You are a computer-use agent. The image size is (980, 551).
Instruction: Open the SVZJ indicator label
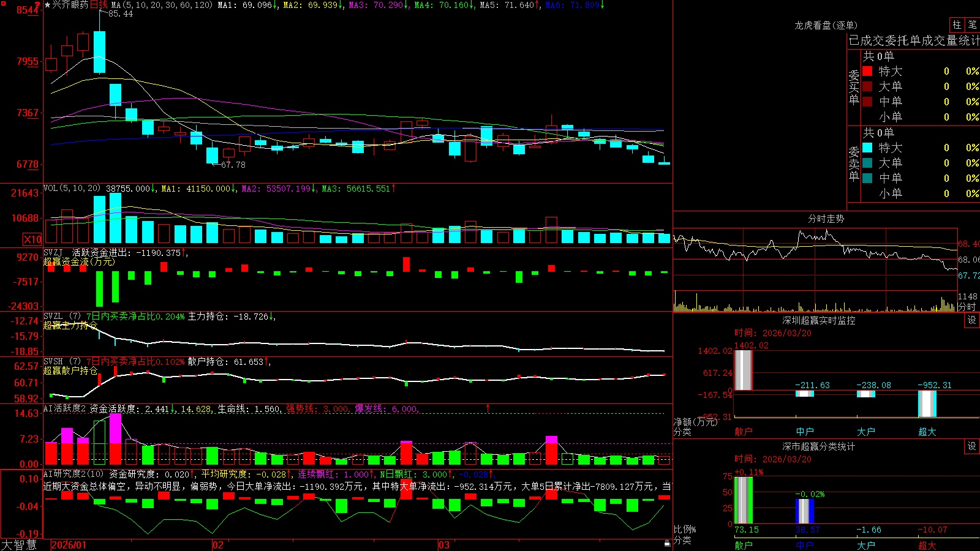(53, 252)
